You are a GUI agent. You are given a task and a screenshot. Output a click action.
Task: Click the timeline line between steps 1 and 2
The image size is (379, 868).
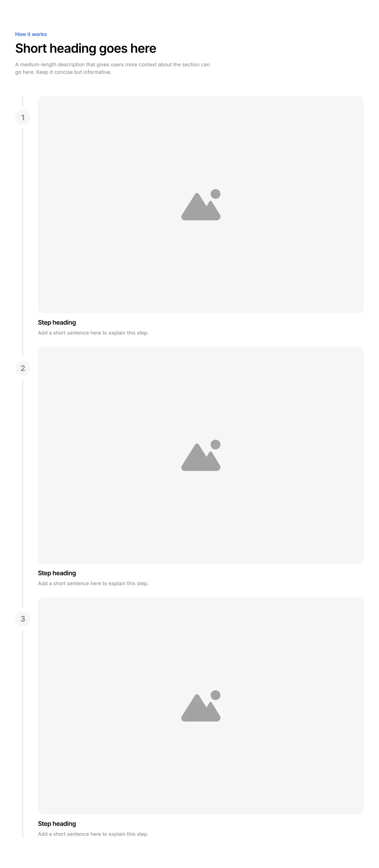pos(23,243)
